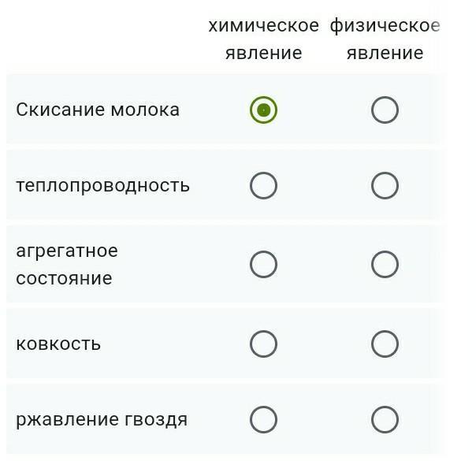Mark теплопроводность as физическое явление
The image size is (476, 461).
coord(385,185)
